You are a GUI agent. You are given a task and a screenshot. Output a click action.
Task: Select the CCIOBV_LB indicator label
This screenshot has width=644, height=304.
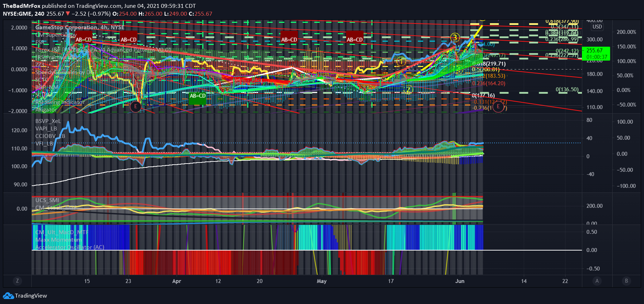(50, 136)
